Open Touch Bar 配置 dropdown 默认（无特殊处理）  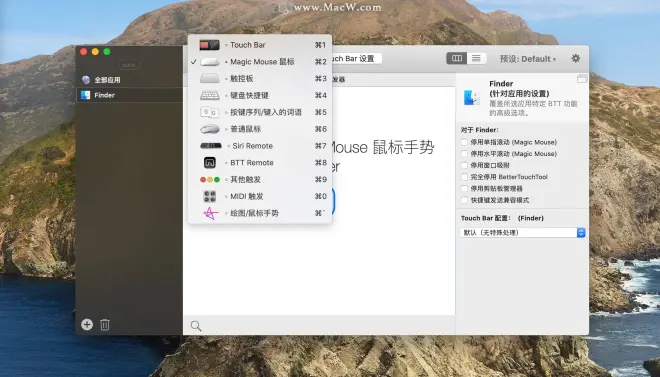coord(522,232)
